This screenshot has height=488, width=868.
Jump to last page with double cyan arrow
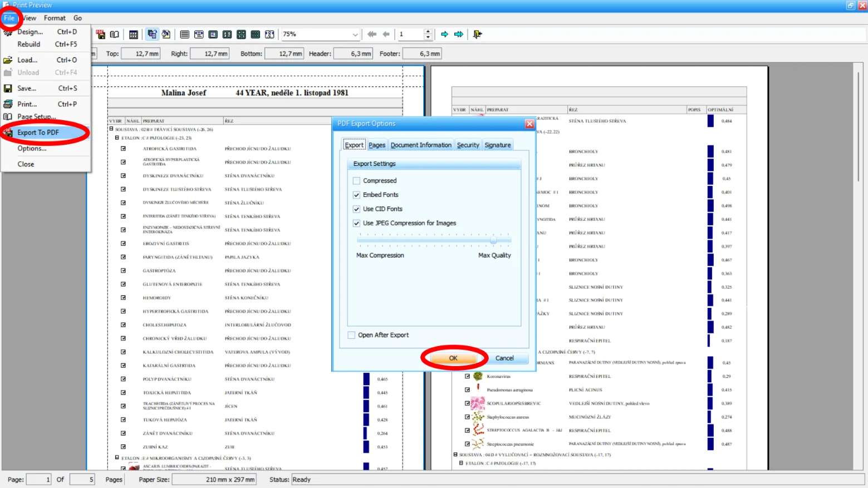coord(459,34)
